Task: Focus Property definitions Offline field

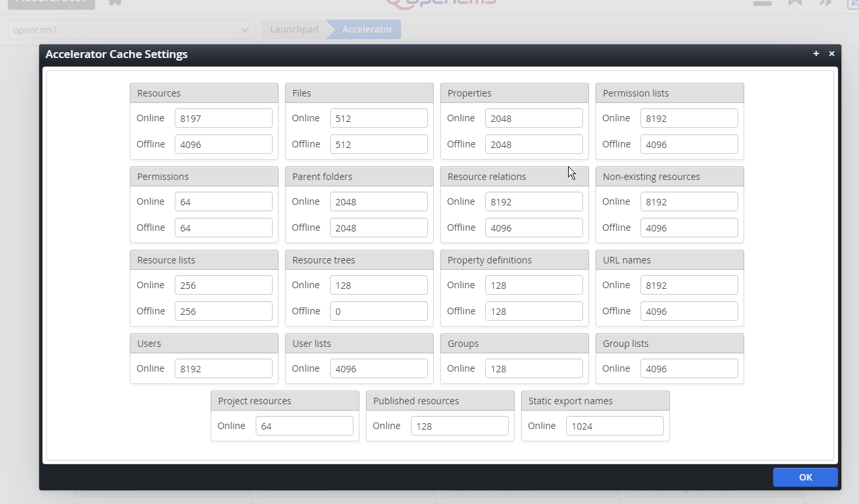Action: (534, 311)
